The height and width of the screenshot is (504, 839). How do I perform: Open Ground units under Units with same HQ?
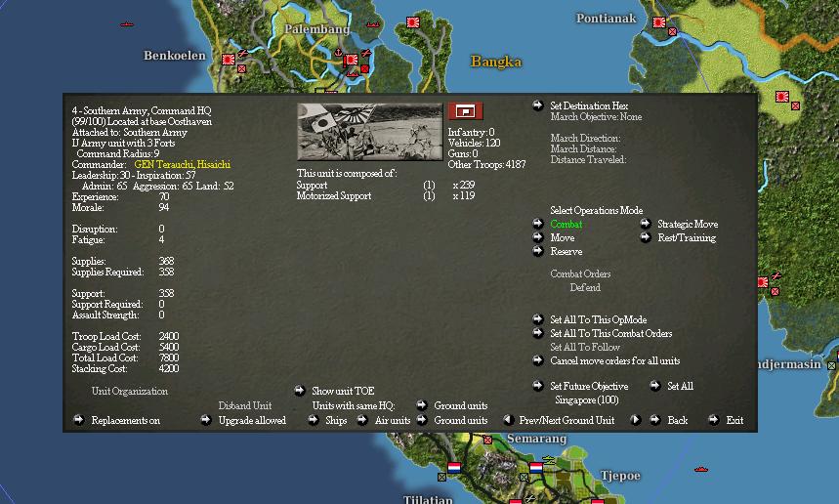(422, 405)
